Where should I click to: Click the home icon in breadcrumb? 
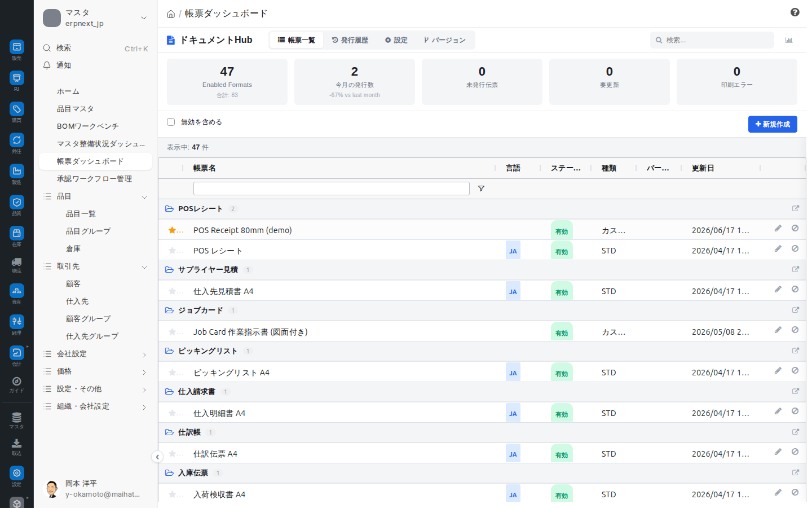[171, 14]
